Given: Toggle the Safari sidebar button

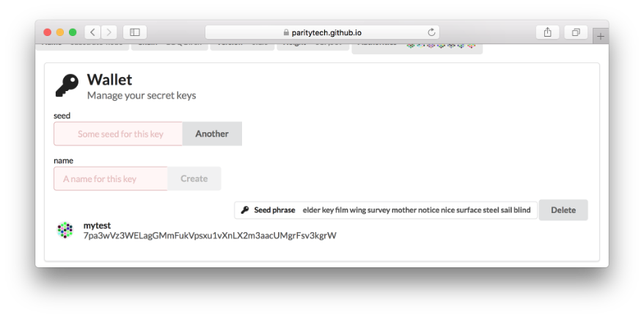Looking at the screenshot, I should click(135, 32).
